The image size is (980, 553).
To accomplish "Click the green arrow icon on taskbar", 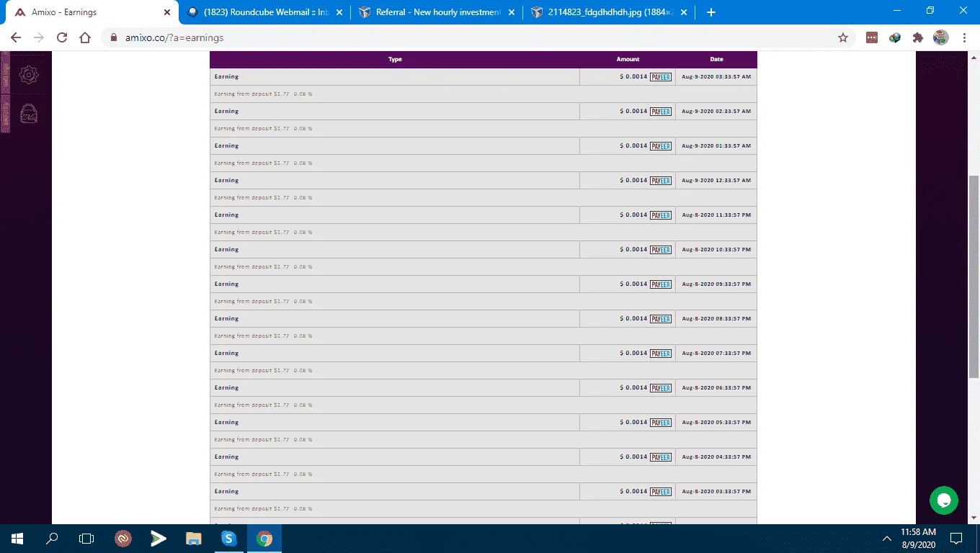I will click(x=159, y=539).
